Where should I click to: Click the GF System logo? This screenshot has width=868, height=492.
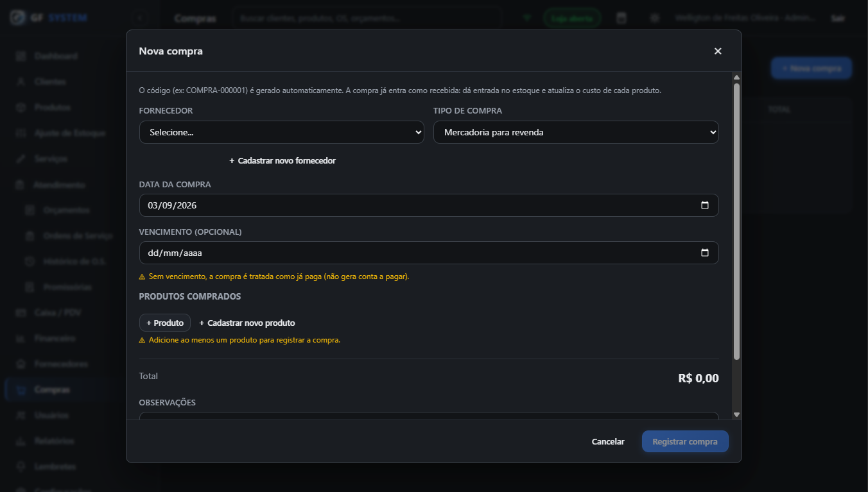(x=48, y=18)
